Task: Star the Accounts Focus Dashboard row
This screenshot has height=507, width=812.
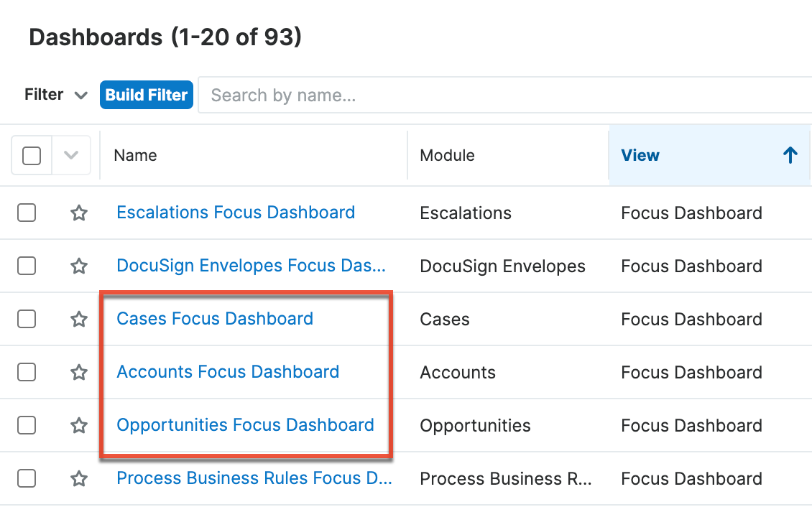Action: tap(79, 372)
